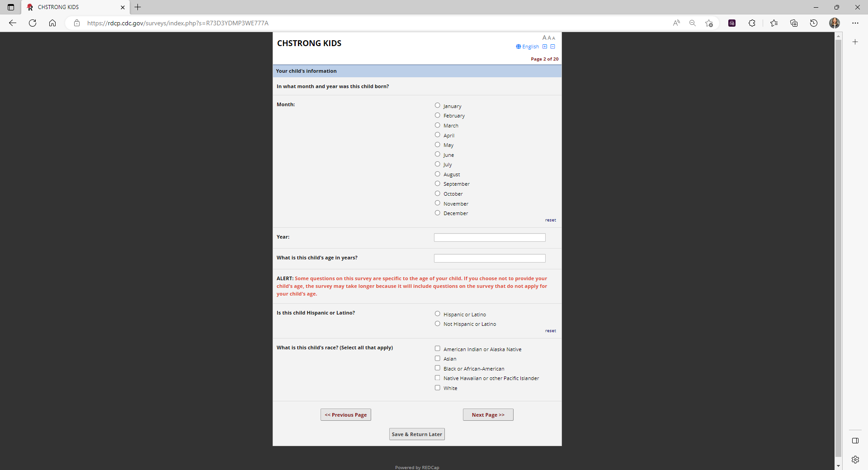Click into the Year text field
Screen dimensions: 868x470
pyautogui.click(x=489, y=238)
